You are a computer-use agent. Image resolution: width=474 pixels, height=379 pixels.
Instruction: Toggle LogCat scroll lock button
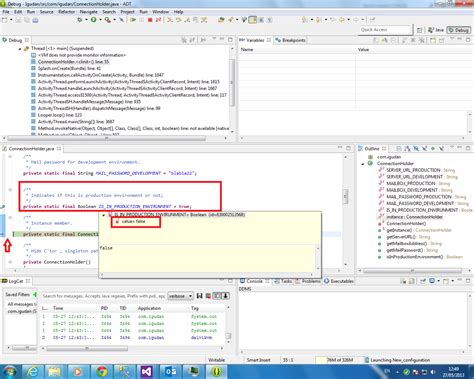pos(225,296)
